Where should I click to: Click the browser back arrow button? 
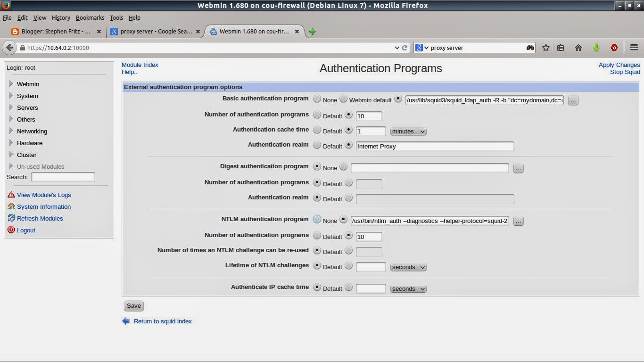[x=9, y=48]
